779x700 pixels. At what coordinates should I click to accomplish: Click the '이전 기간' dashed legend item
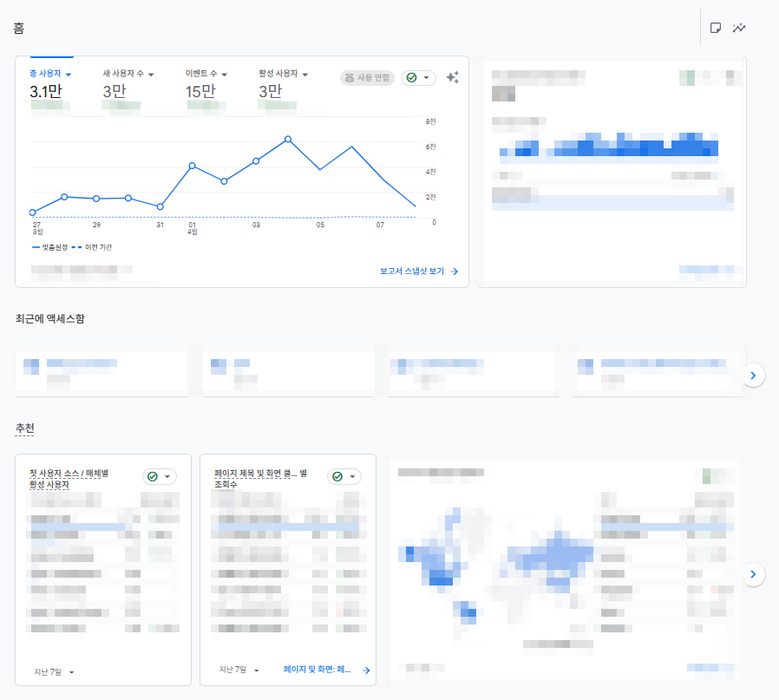(97, 247)
